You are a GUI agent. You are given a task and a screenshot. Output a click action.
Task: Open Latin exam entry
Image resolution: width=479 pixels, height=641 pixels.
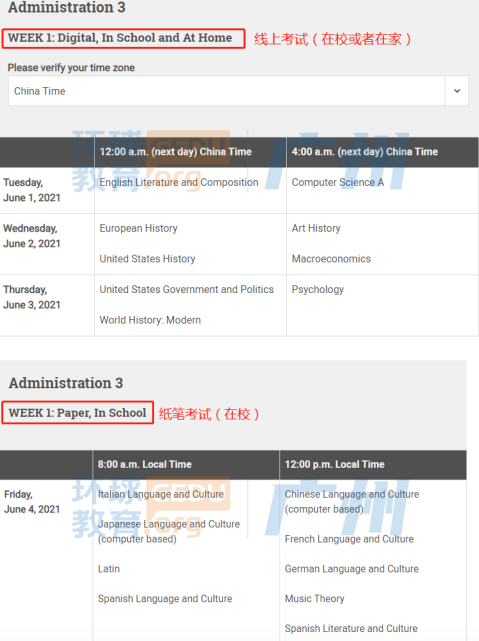pos(109,569)
